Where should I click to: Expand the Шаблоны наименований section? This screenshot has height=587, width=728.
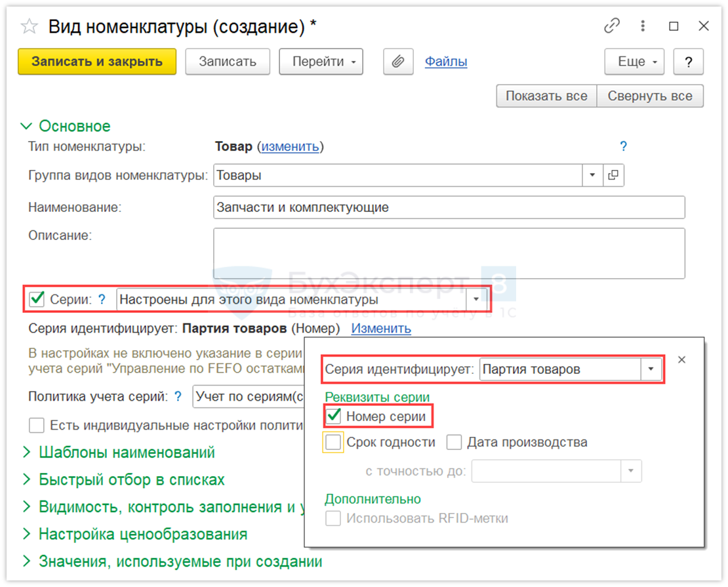click(x=127, y=453)
